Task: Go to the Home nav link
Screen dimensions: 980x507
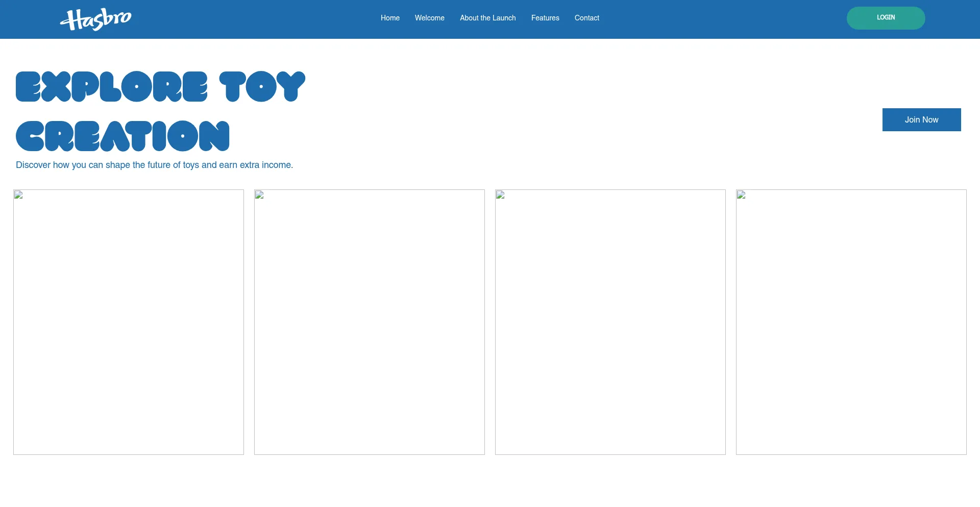Action: (x=390, y=18)
